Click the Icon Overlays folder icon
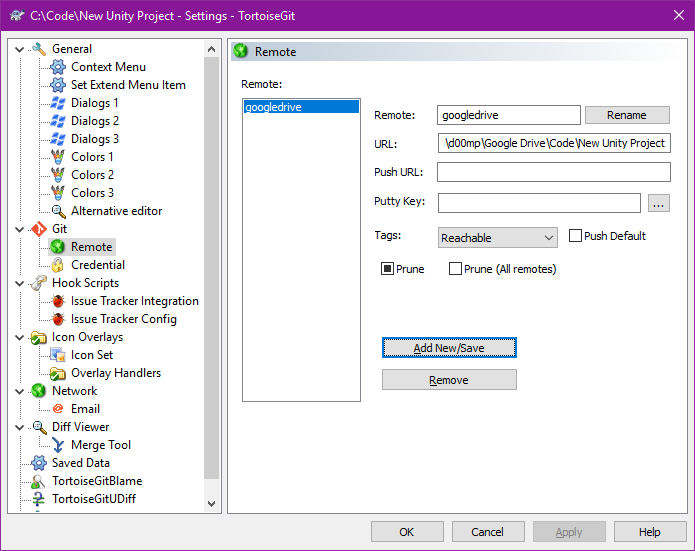 pos(39,337)
